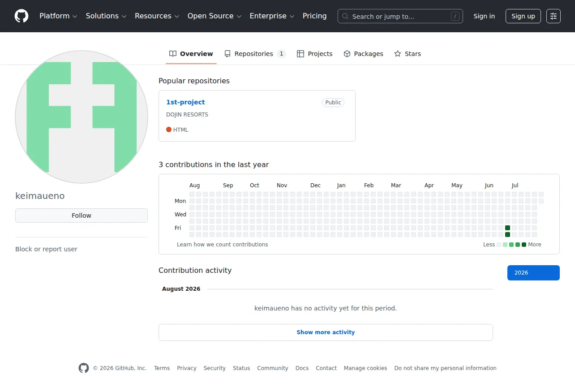Click the keimaueno profile avatar image

pos(82,117)
